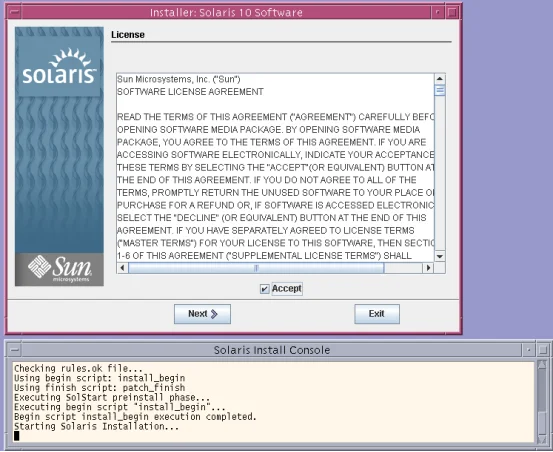Click the Next button
The image size is (553, 452).
[202, 314]
